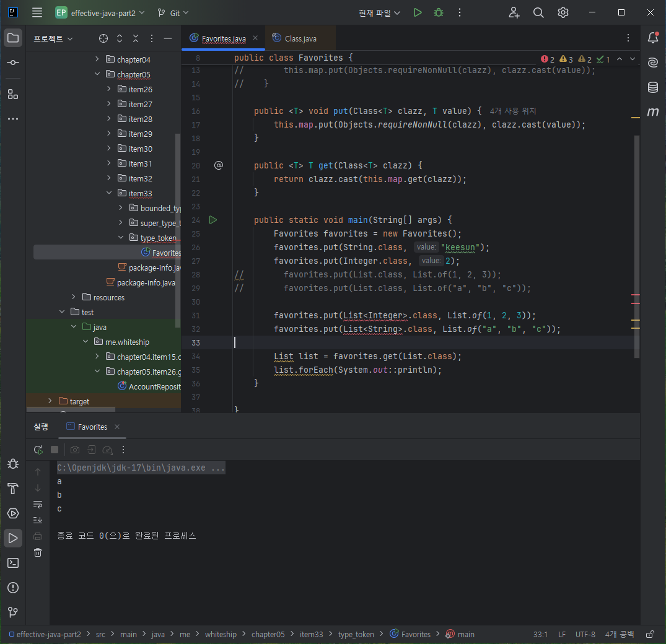Click the UTF-8 encoding in status bar
The width and height of the screenshot is (666, 644).
(585, 634)
